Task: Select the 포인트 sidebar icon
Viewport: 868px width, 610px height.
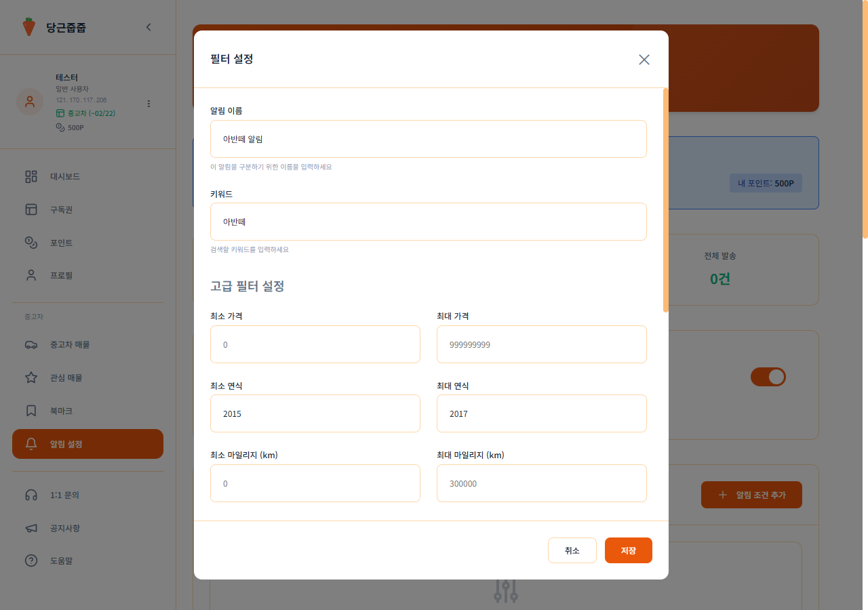Action: point(31,242)
